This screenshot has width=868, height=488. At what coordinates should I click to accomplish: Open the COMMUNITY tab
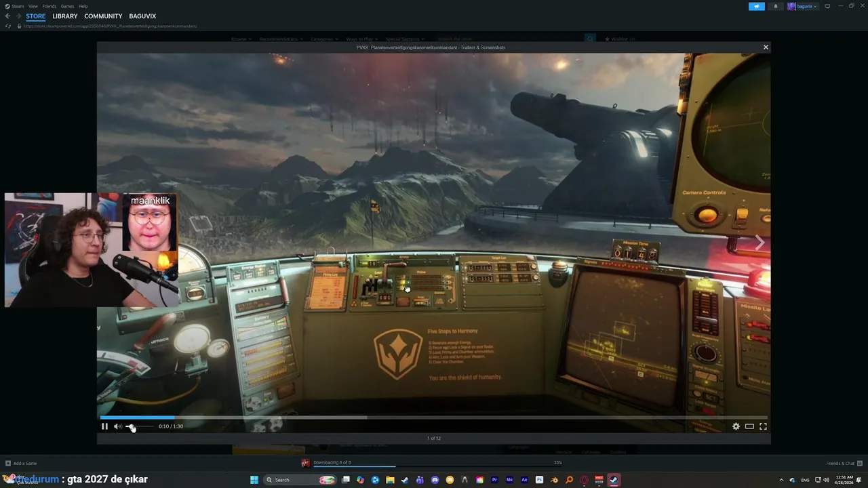coord(103,16)
